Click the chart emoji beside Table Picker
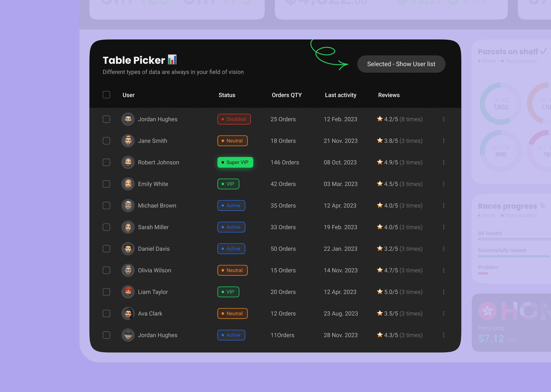 point(172,60)
